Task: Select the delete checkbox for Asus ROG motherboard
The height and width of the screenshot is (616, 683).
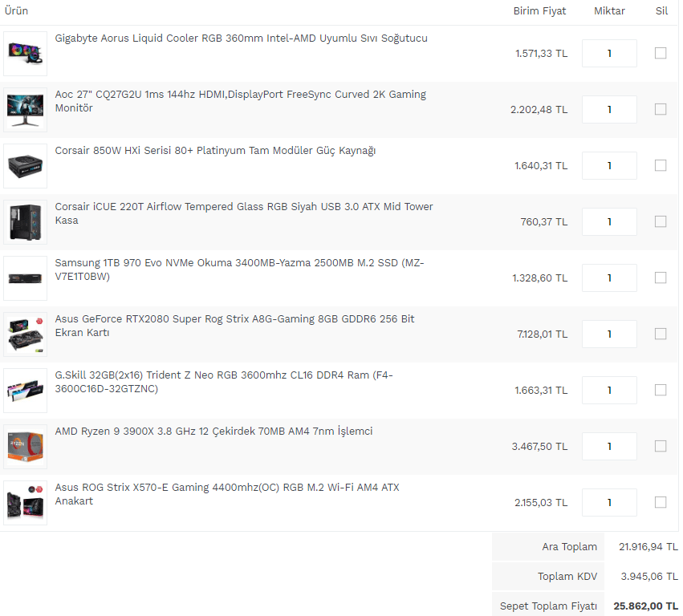Action: pyautogui.click(x=661, y=502)
